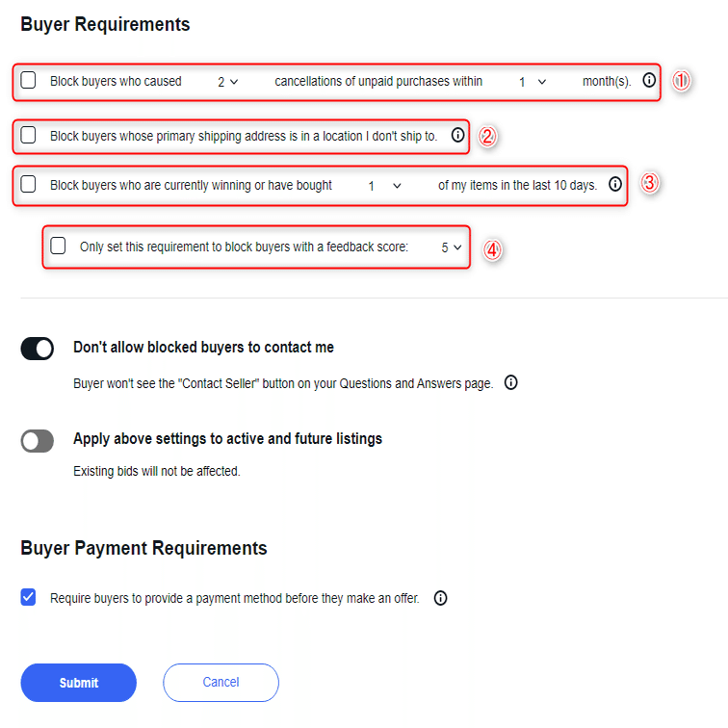Image resolution: width=728 pixels, height=728 pixels.
Task: Click the red circled number 3 marker
Action: coord(650,183)
